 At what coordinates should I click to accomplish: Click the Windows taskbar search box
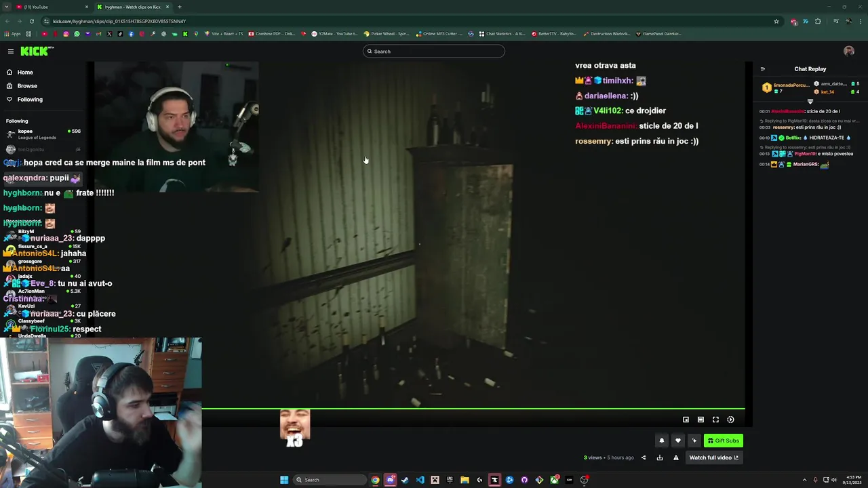330,480
